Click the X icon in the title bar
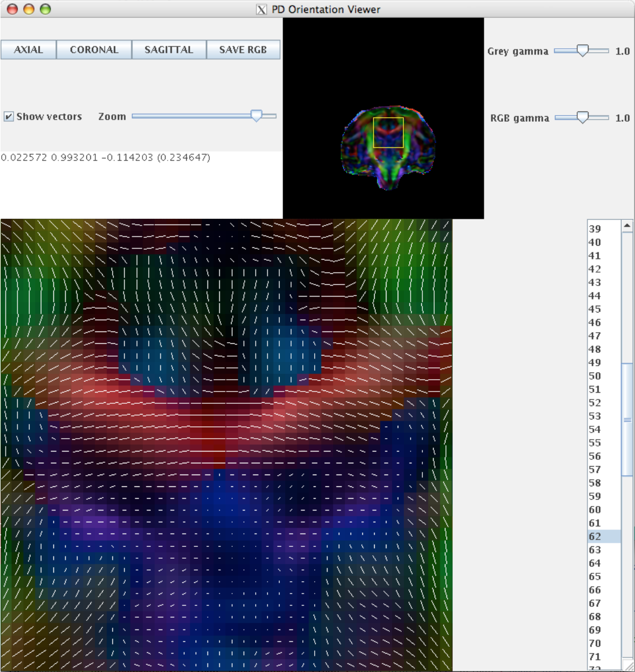This screenshot has width=635, height=672. tap(261, 10)
